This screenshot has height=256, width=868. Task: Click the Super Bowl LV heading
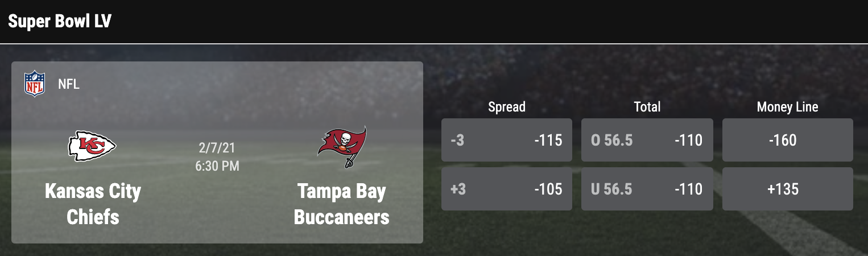59,21
